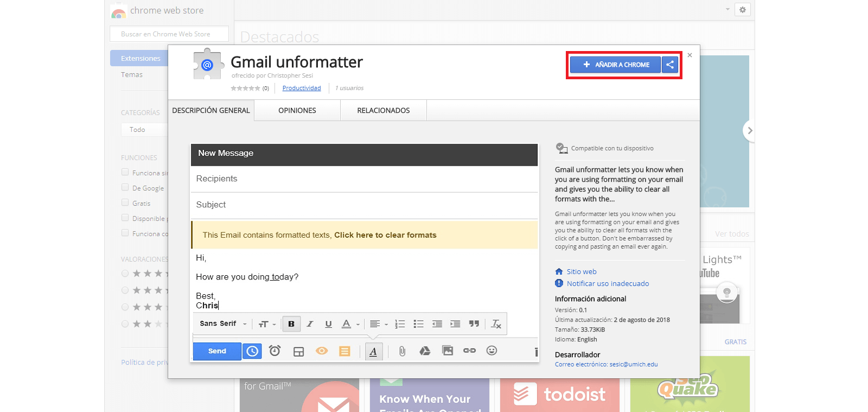Insert a link icon
This screenshot has width=868, height=412.
click(x=469, y=351)
